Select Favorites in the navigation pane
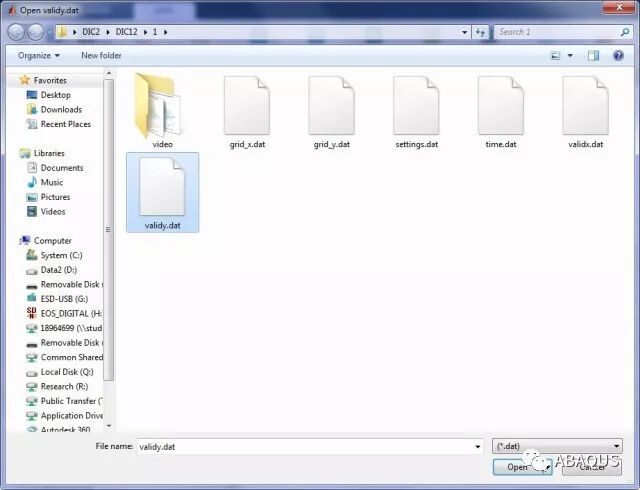 pyautogui.click(x=50, y=80)
